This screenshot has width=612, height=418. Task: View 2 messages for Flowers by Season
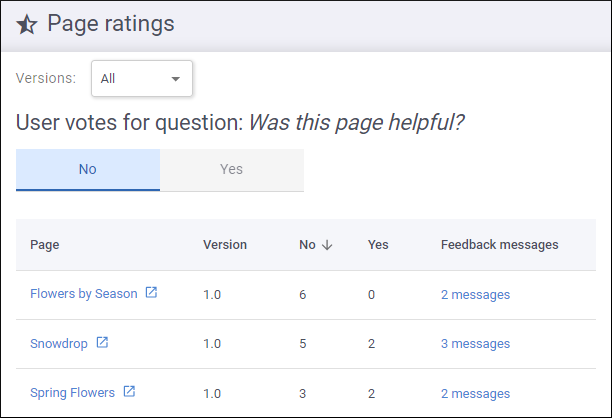tap(475, 294)
